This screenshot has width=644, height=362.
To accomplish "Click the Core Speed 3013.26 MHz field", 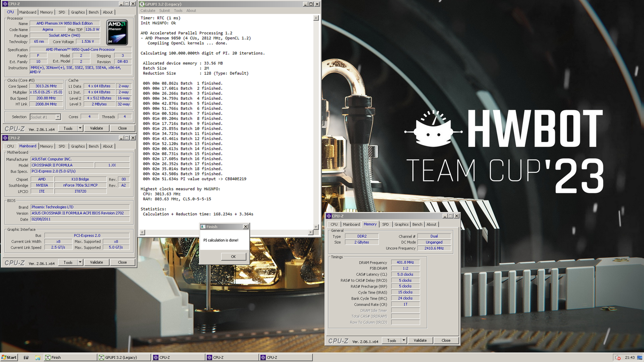I will tap(46, 86).
